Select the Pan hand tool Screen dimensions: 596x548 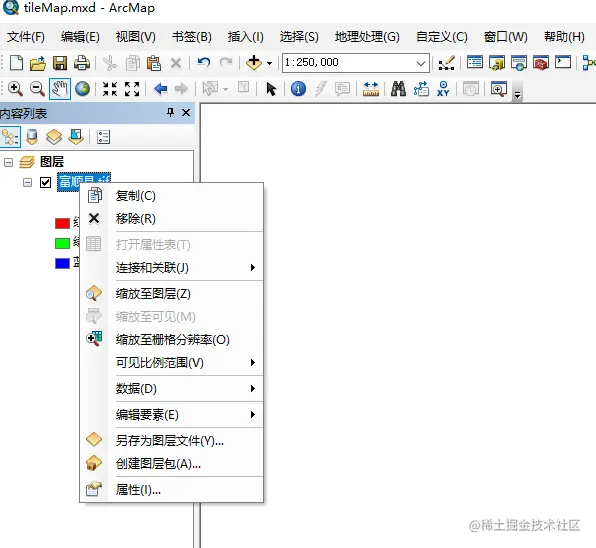[x=60, y=89]
